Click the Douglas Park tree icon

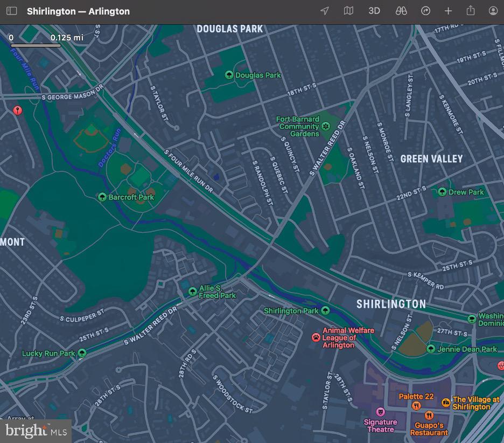[x=229, y=75]
